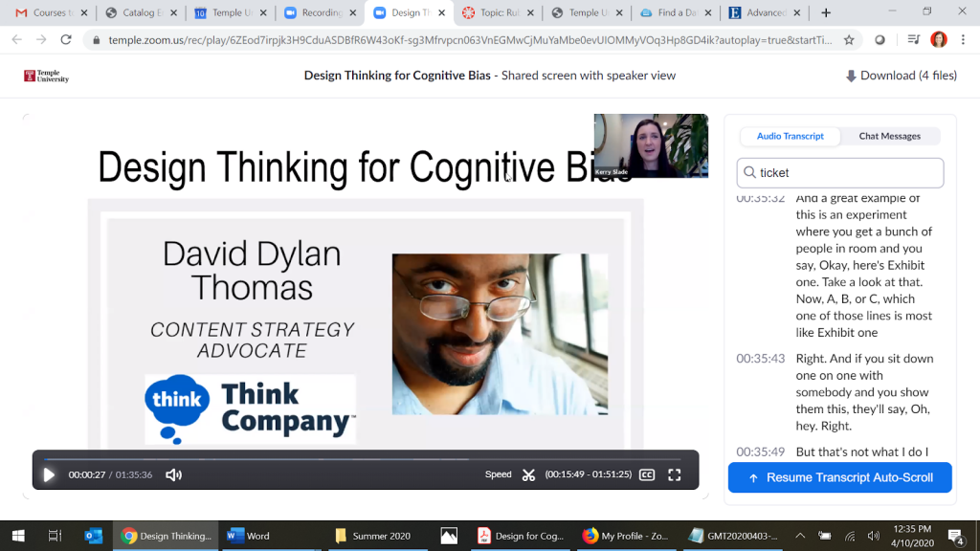Open the battery status tray icon
980x551 pixels.
(825, 536)
